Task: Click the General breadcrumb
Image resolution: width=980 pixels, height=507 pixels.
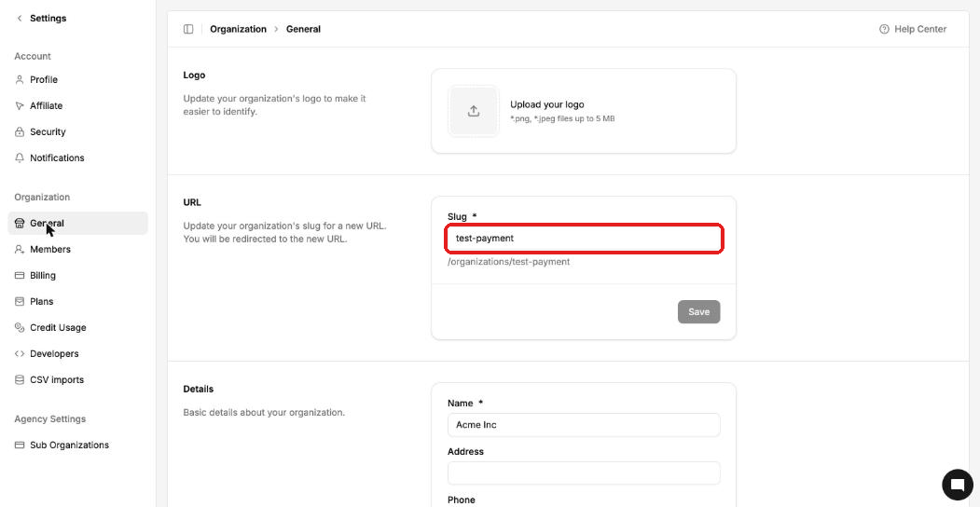Action: (x=303, y=29)
